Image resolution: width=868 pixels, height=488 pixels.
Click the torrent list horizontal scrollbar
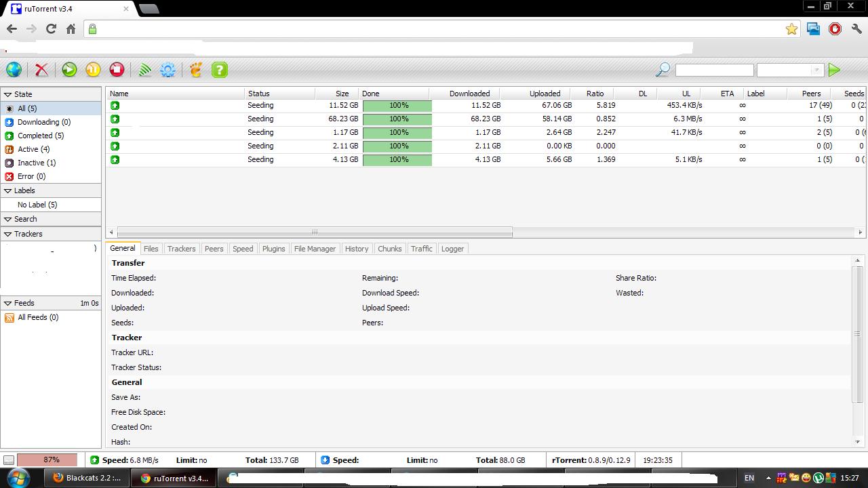pyautogui.click(x=315, y=232)
